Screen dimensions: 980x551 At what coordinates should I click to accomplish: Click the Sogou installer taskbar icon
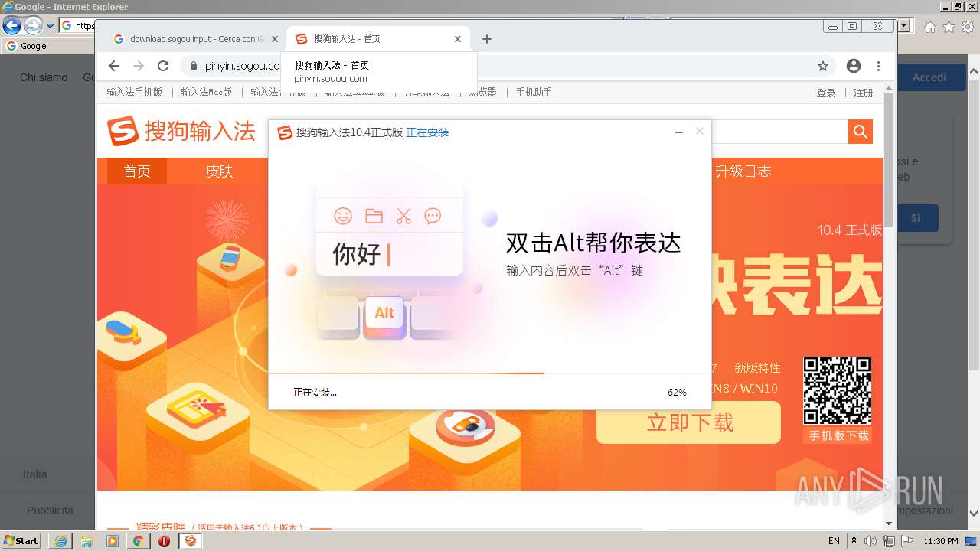[191, 541]
